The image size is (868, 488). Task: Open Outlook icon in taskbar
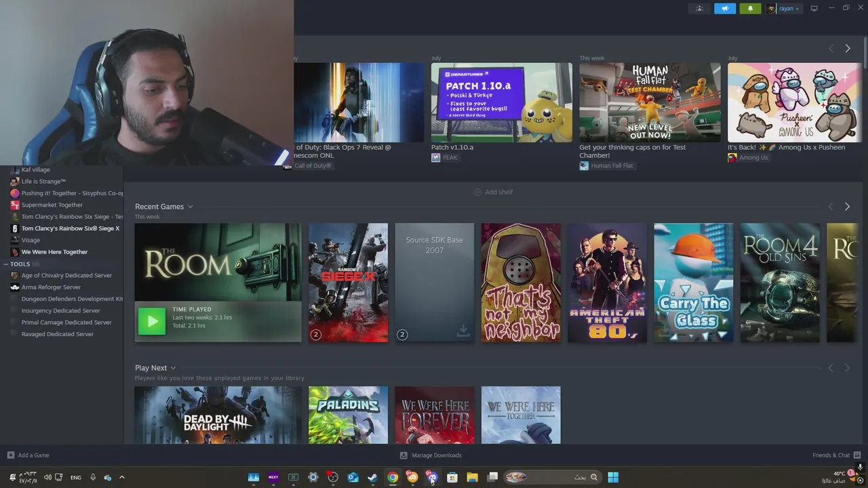[353, 477]
